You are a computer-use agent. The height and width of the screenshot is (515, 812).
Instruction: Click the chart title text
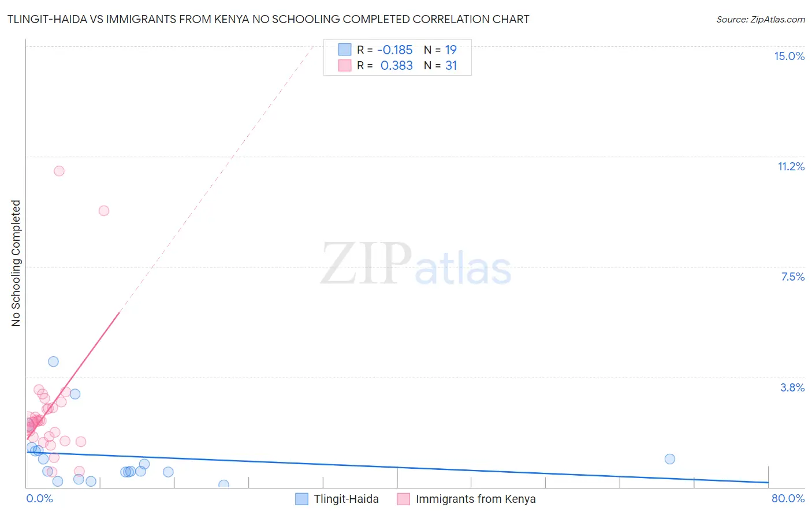(x=268, y=19)
